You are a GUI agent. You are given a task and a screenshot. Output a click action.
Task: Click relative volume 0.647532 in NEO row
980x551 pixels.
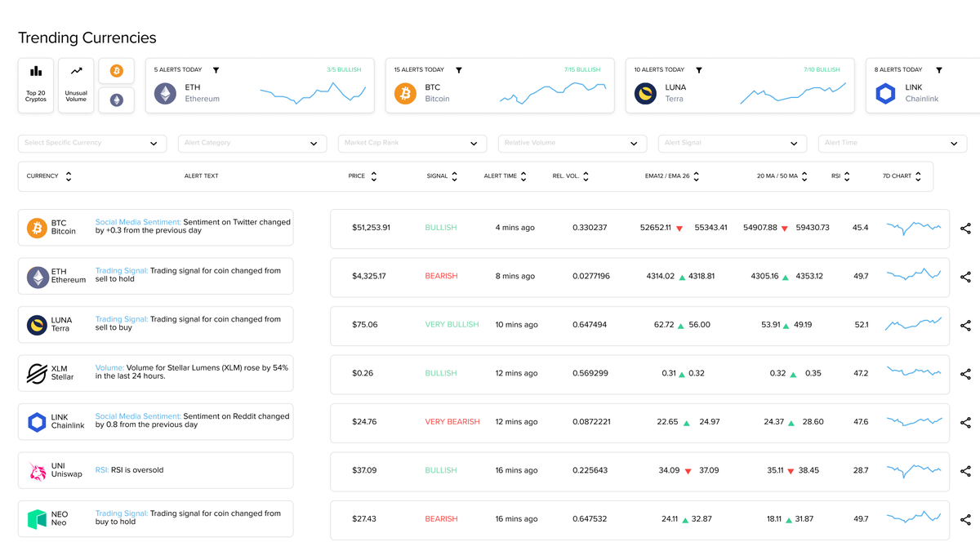590,519
